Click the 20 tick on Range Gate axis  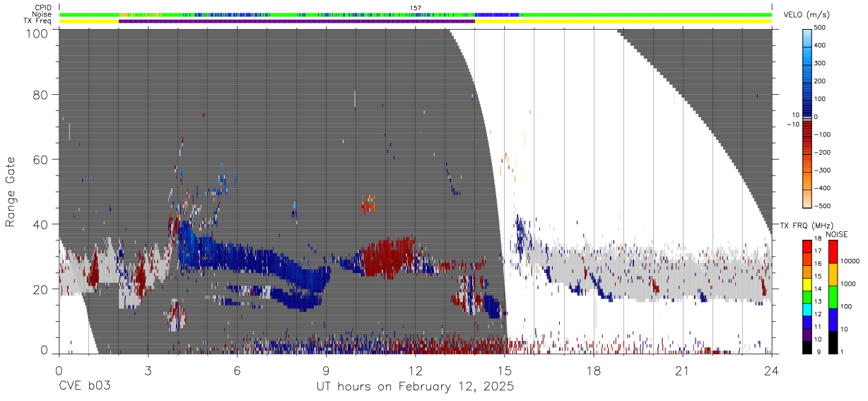click(40, 289)
